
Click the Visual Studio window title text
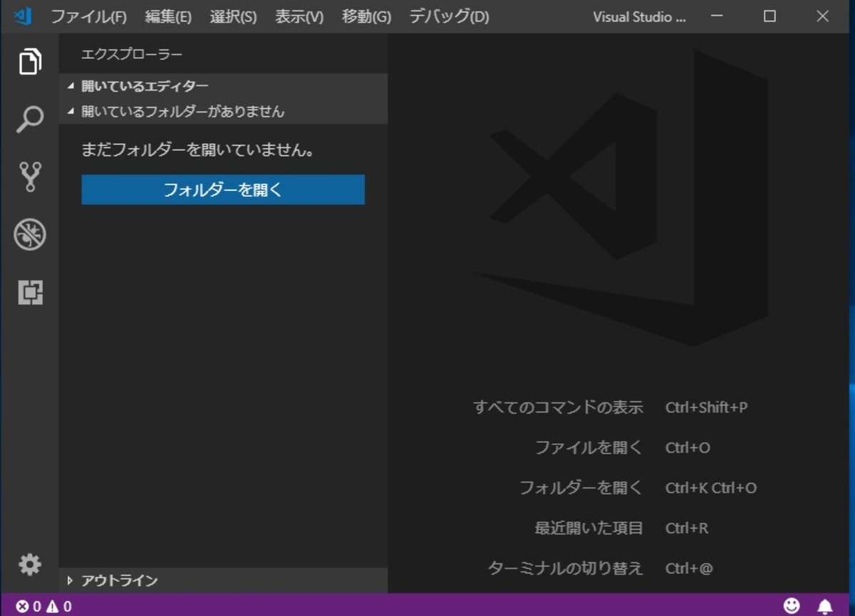[639, 17]
